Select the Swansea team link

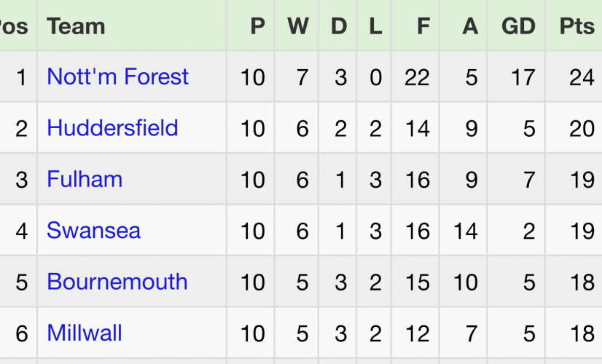(x=93, y=231)
